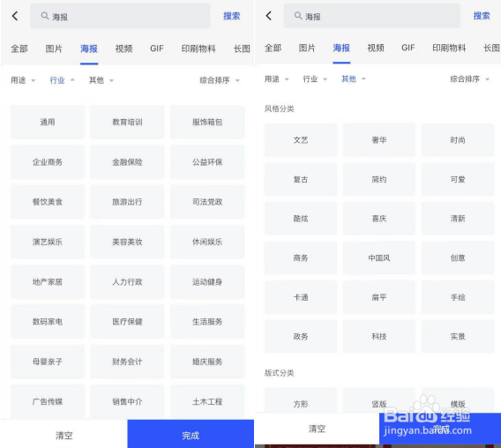
Task: Select 商务 style option
Action: tap(301, 258)
